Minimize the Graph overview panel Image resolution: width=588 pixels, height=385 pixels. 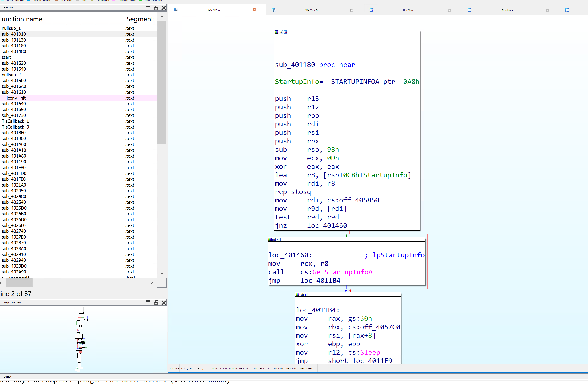(148, 302)
